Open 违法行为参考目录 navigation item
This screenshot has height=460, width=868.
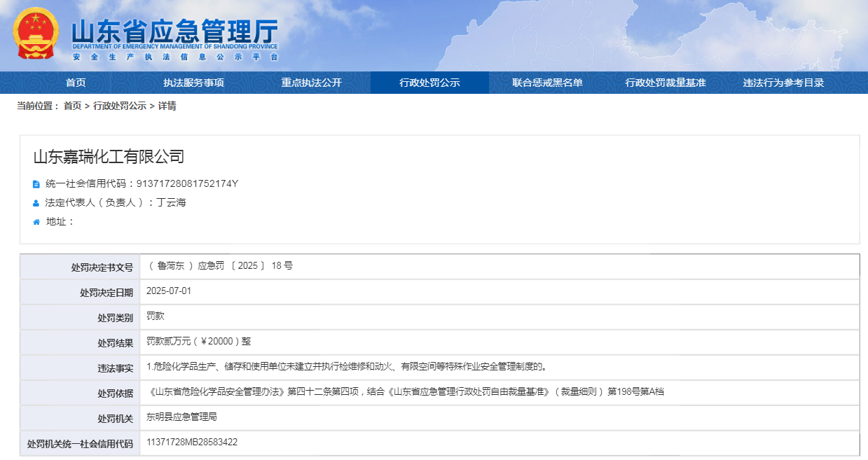[783, 83]
